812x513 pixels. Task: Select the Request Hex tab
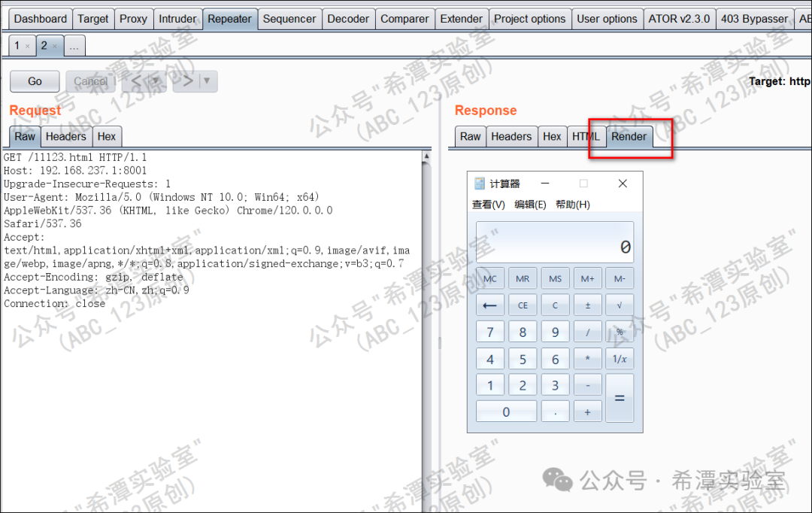[107, 137]
